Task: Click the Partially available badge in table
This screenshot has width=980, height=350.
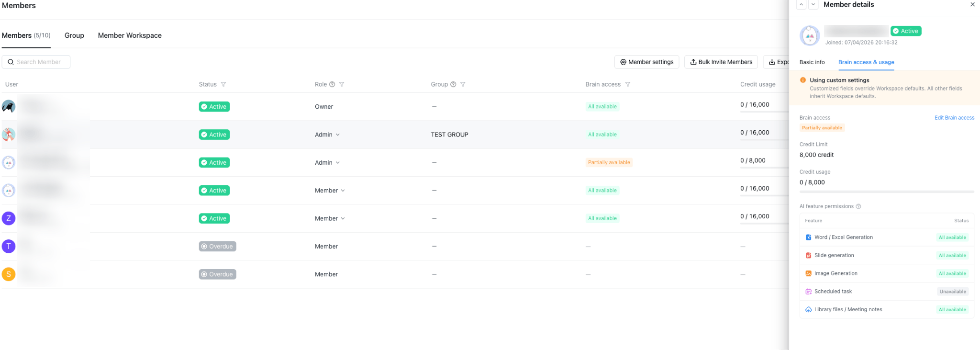Action: point(609,162)
